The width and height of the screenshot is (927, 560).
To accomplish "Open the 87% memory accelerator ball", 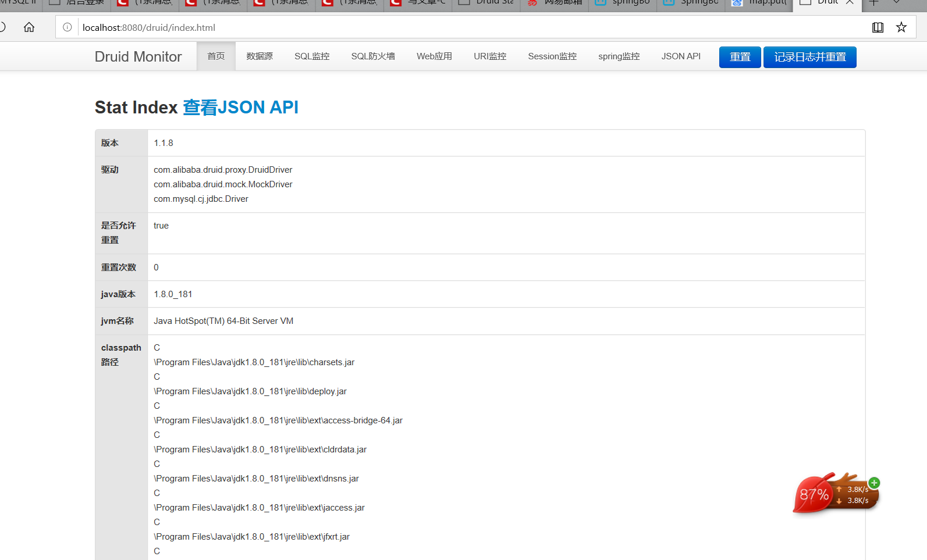I will (x=814, y=494).
